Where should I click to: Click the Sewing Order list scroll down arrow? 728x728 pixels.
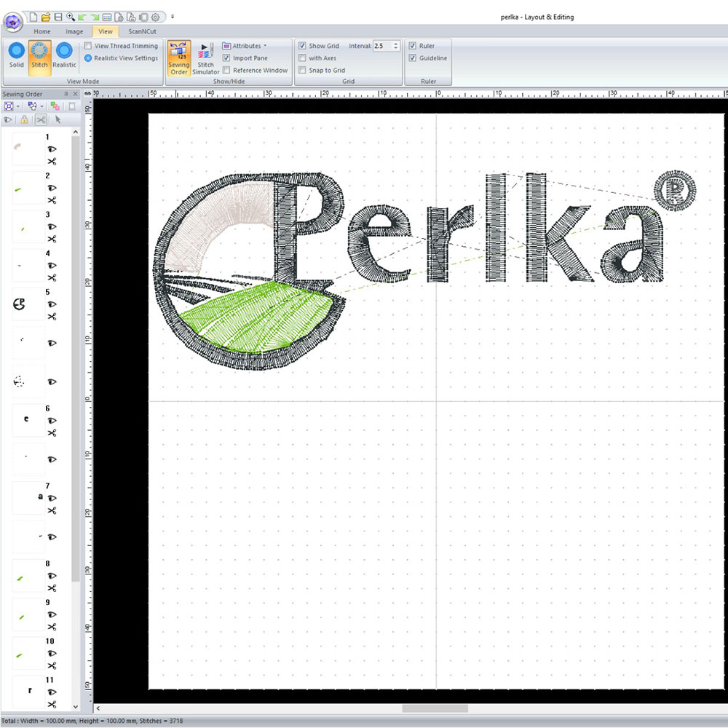76,707
